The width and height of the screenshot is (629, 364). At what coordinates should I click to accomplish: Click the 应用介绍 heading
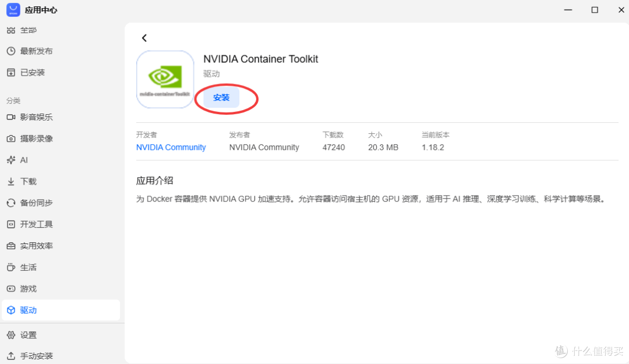coord(155,181)
